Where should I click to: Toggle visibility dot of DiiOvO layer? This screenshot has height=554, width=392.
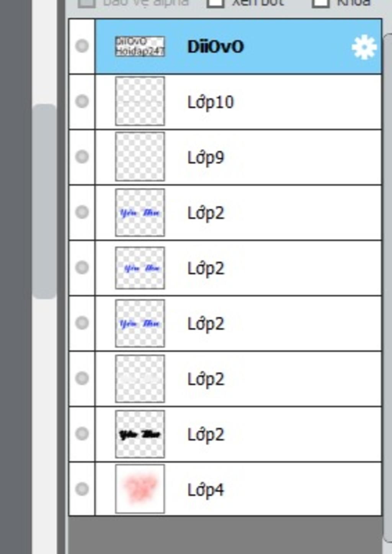(82, 46)
